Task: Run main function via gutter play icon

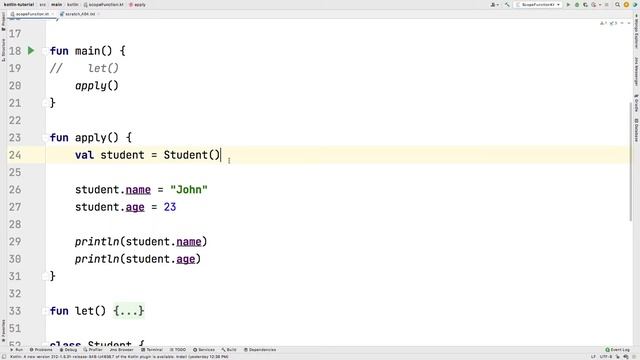Action: pyautogui.click(x=31, y=51)
